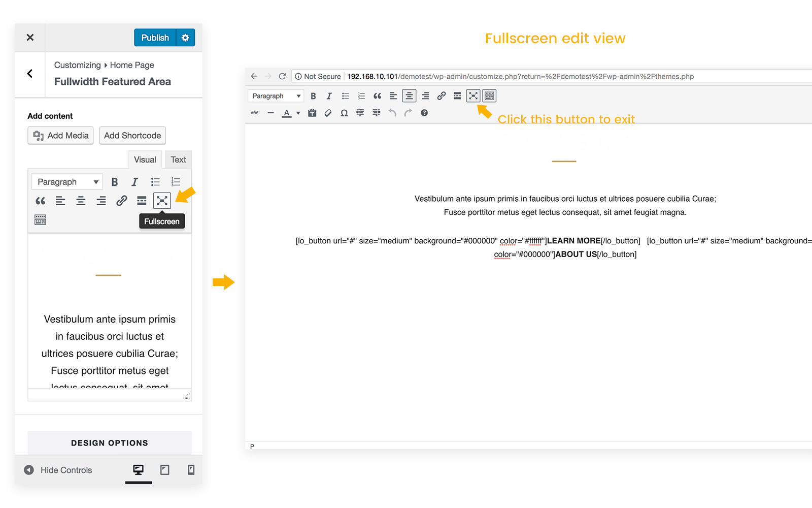Insert horizontal line in fullscreen toolbar
Image resolution: width=812 pixels, height=508 pixels.
pos(270,113)
